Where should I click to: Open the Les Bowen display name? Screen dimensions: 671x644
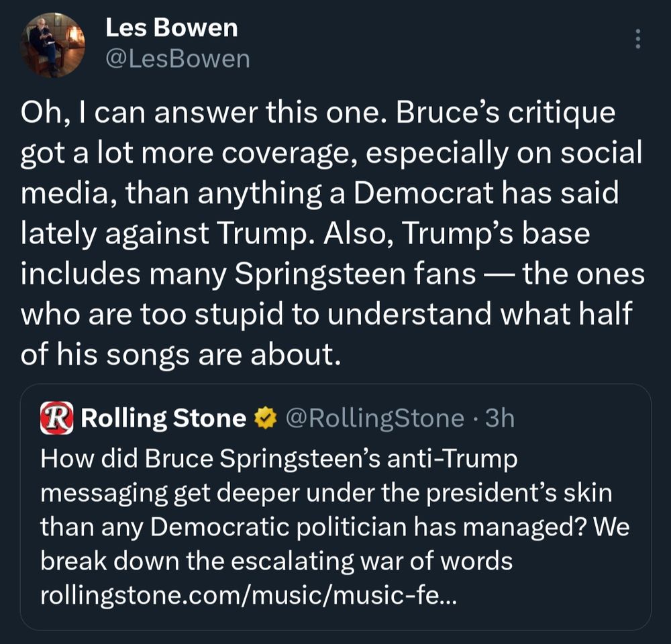[x=171, y=28]
